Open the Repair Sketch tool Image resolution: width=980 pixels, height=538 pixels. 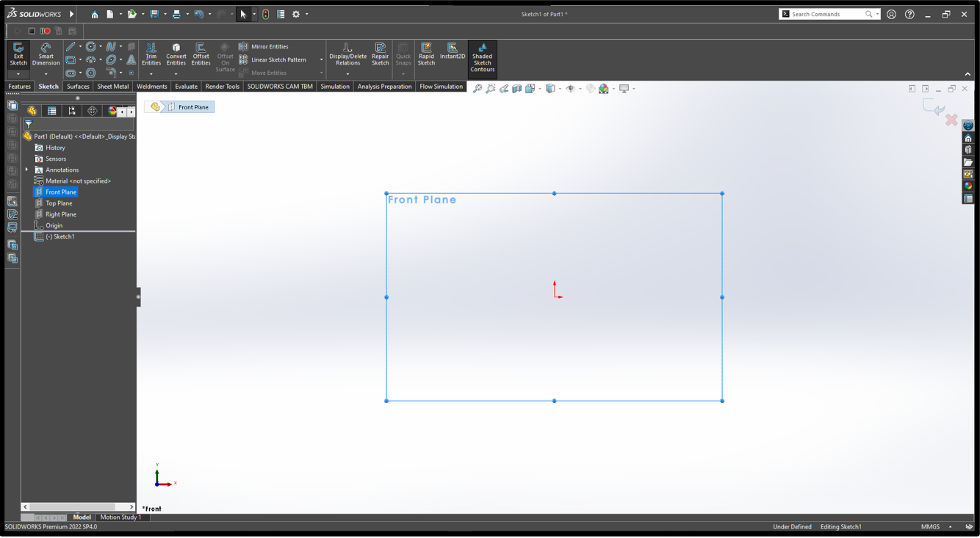tap(380, 54)
